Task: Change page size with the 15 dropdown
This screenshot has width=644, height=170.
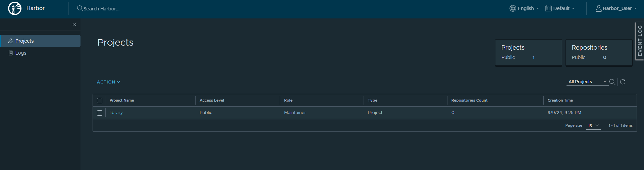Action: (593, 126)
